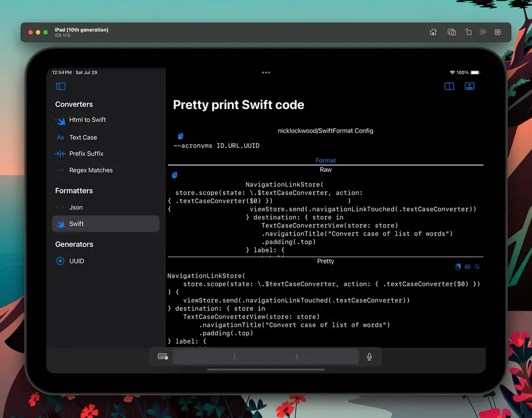The width and height of the screenshot is (532, 418).
Task: Toggle the sidebar visibility icon
Action: [x=61, y=86]
